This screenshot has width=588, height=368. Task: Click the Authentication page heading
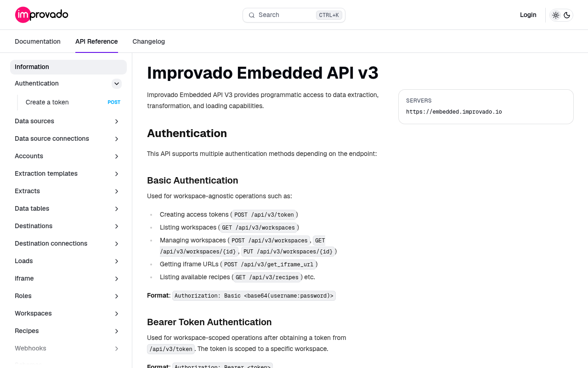pos(187,133)
